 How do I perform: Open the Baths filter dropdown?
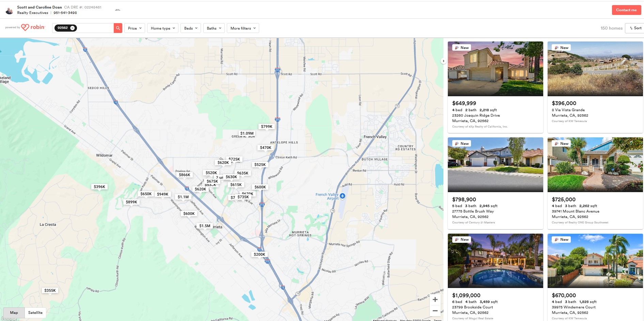click(x=214, y=28)
